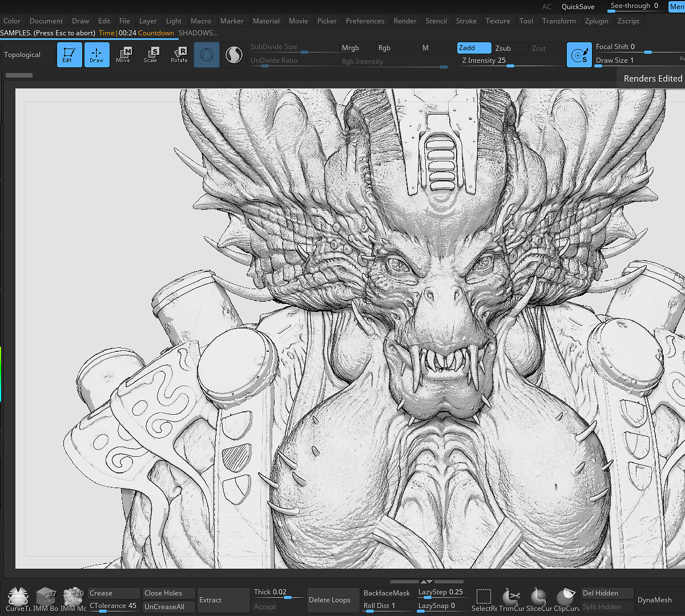
Task: Click the UnCreaseAll button
Action: coord(169,607)
